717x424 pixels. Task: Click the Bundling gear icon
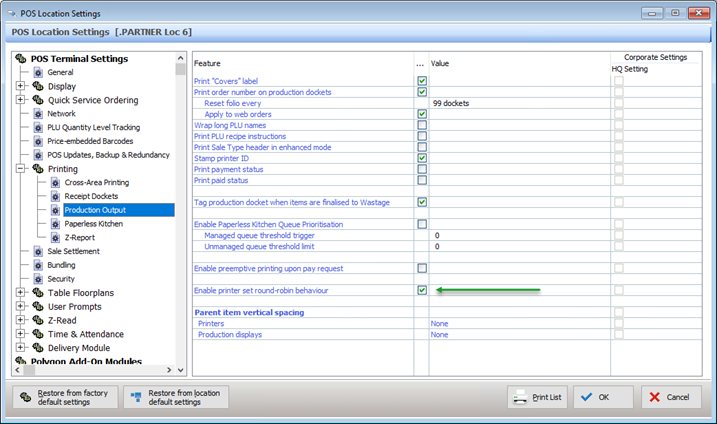(x=38, y=265)
